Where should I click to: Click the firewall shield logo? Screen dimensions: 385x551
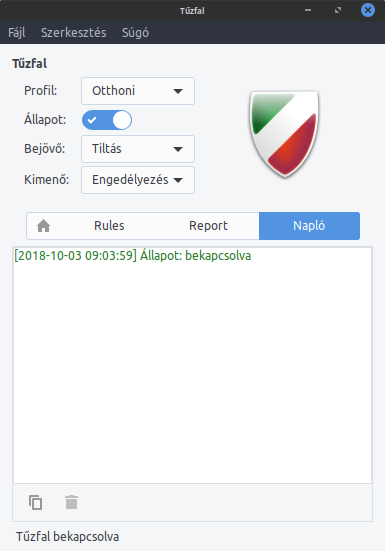(284, 134)
